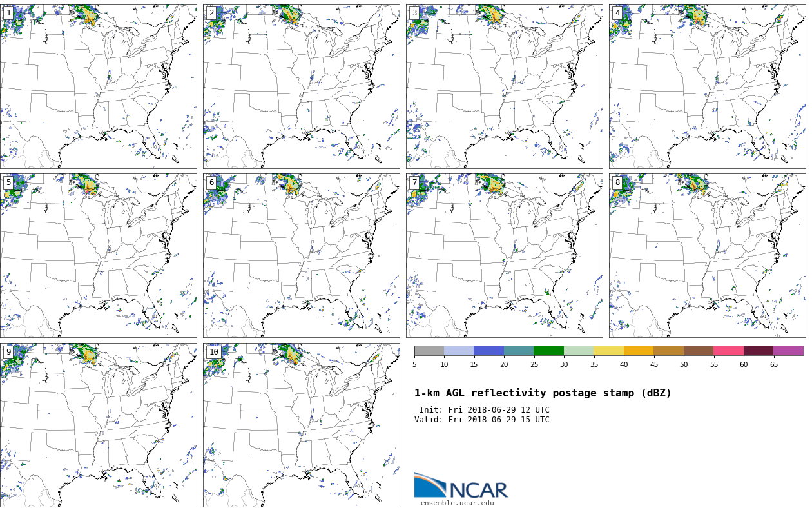Open ensemble member 3 reflectivity map

504,86
